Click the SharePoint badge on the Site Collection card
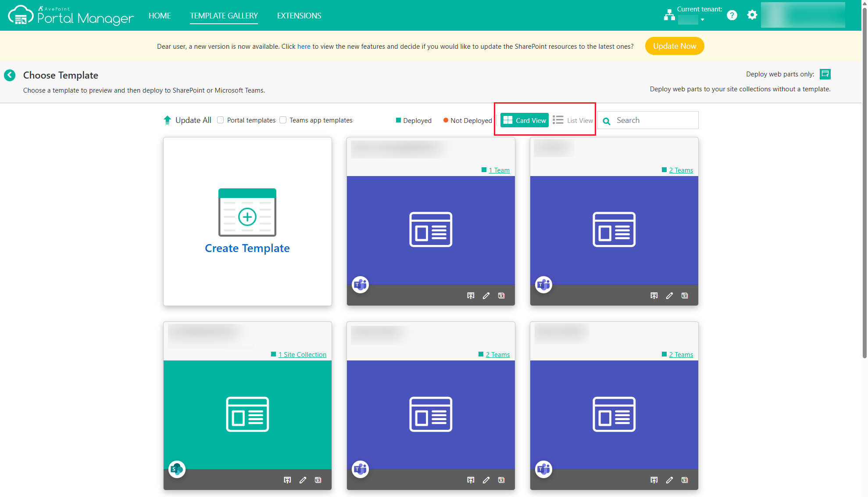Screen dimensions: 868x497 (x=177, y=469)
